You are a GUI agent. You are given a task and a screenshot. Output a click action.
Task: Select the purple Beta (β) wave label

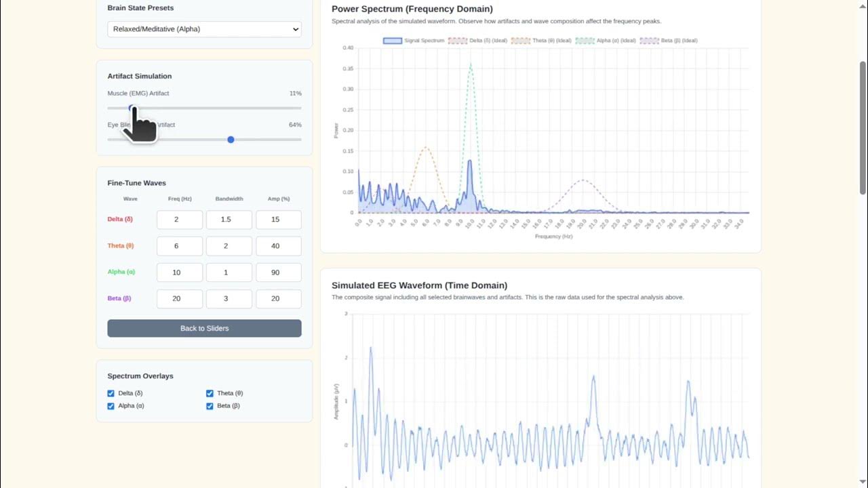119,298
